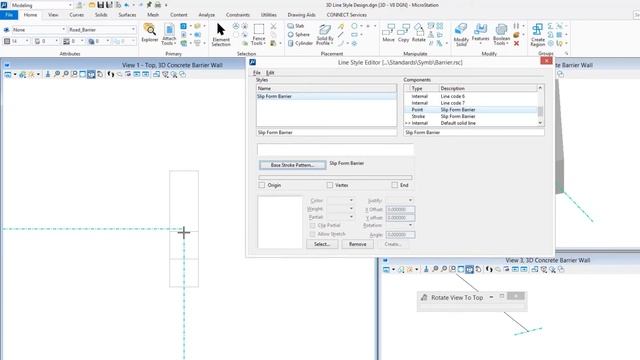Click the save icon in quick access toolbar
Screen dimensions: 640x360
pyautogui.click(x=100, y=5)
